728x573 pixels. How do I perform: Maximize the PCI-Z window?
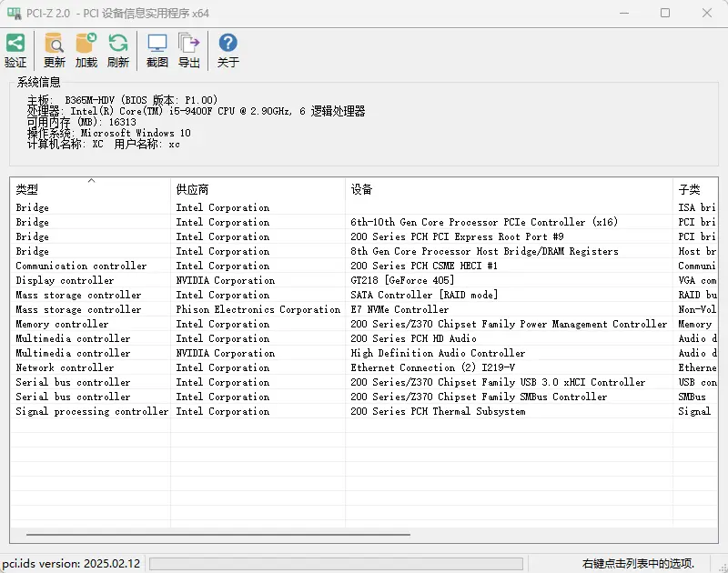(x=665, y=13)
